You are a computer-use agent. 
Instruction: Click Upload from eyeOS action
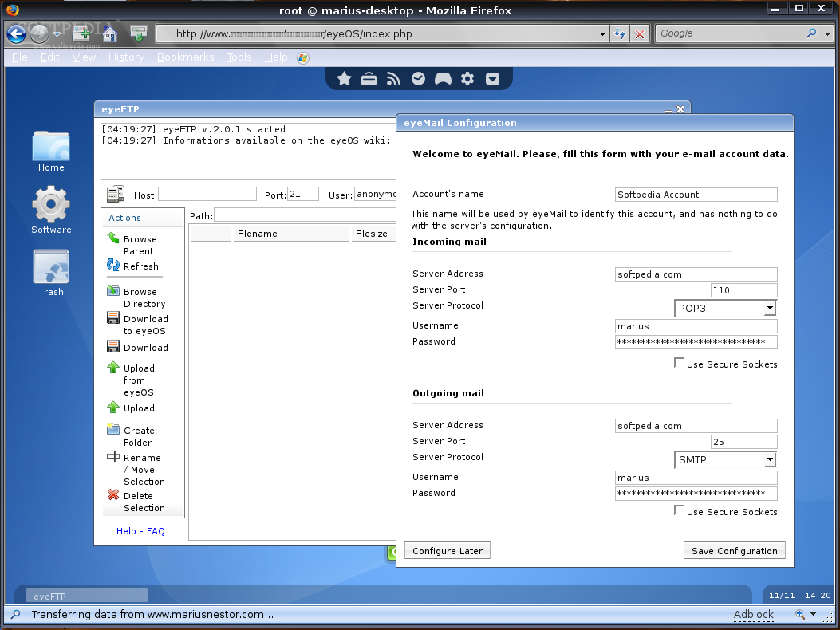[131, 380]
